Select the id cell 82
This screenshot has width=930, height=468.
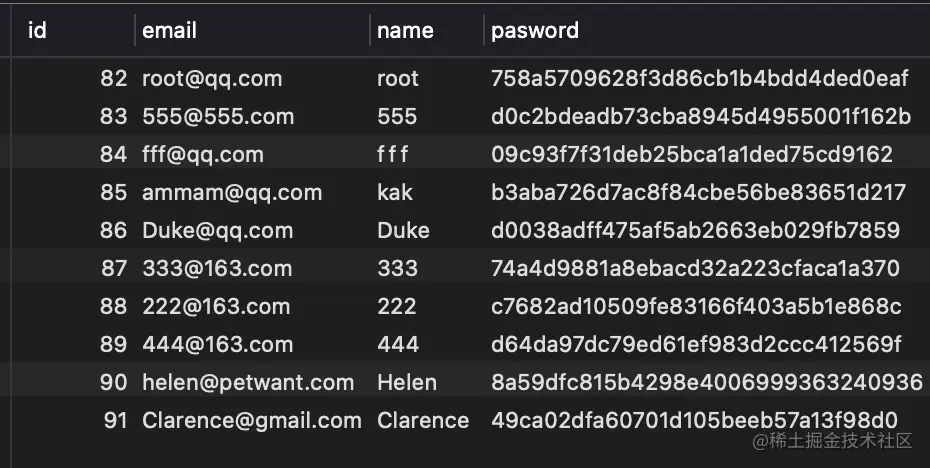pyautogui.click(x=114, y=79)
